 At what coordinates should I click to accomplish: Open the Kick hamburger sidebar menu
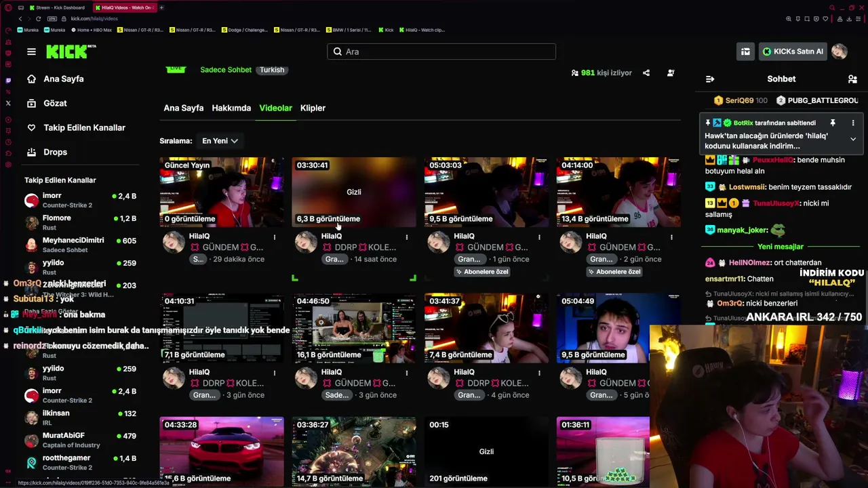31,52
